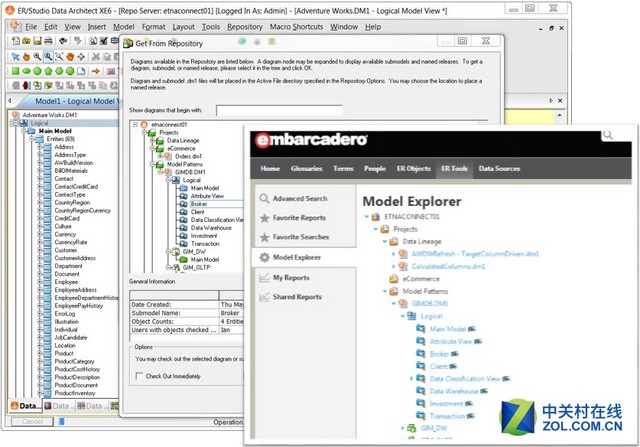Click the red checkmark validate toolbar icon
Image resolution: width=640 pixels, height=447 pixels.
click(x=104, y=40)
